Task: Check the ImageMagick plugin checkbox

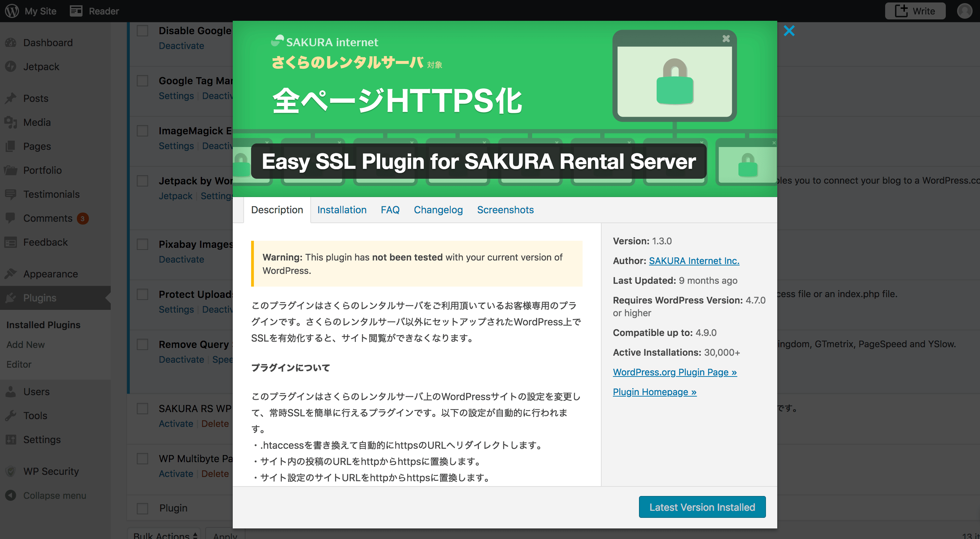Action: tap(143, 131)
